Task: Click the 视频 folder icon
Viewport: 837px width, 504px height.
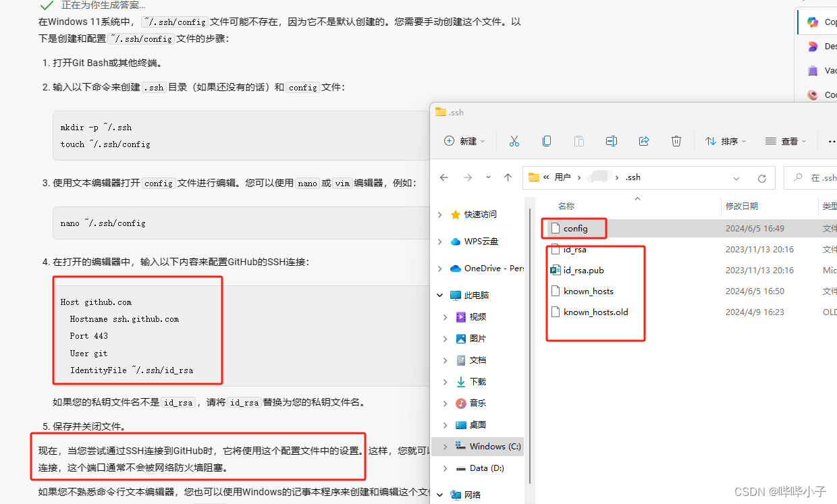Action: [461, 316]
